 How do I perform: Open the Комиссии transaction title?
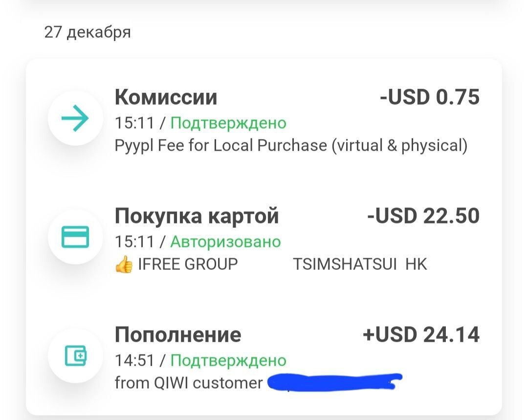tap(166, 97)
